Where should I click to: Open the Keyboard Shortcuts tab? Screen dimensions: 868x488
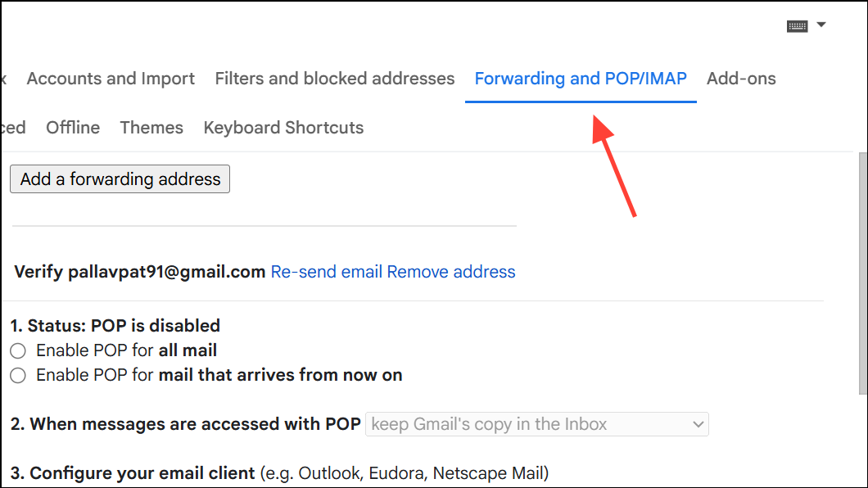pyautogui.click(x=283, y=128)
